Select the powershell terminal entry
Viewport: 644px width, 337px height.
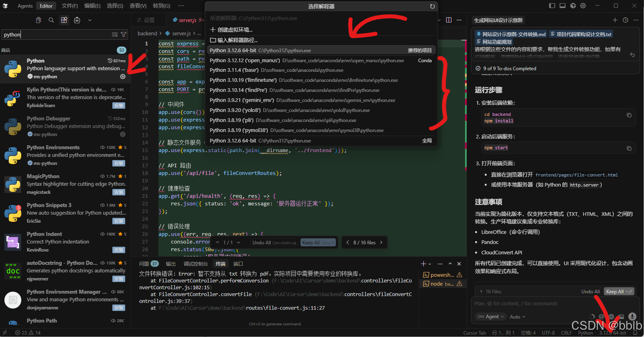443,275
